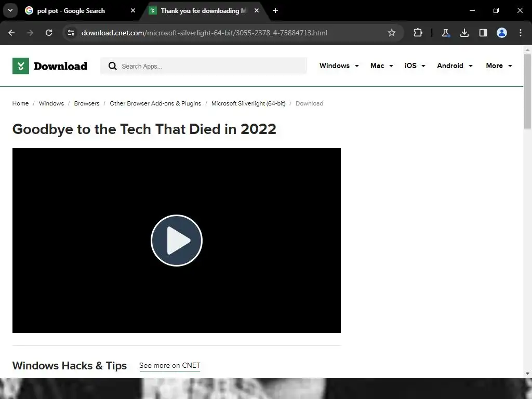Screen dimensions: 532x399
Task: Open site information icon in address bar
Action: click(x=71, y=33)
